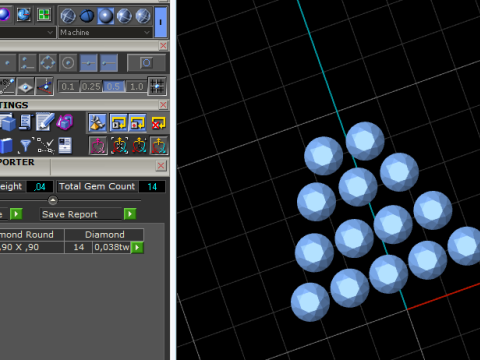Close the settings panel

(x=163, y=105)
